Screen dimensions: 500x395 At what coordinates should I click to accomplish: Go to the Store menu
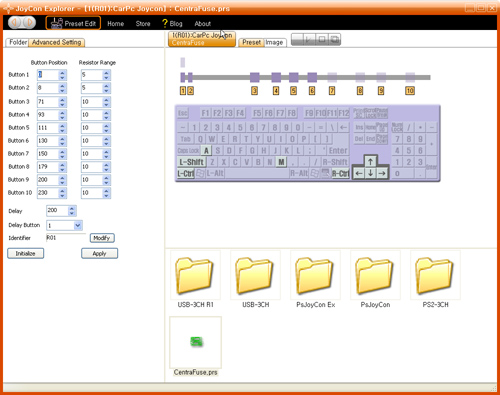(143, 24)
